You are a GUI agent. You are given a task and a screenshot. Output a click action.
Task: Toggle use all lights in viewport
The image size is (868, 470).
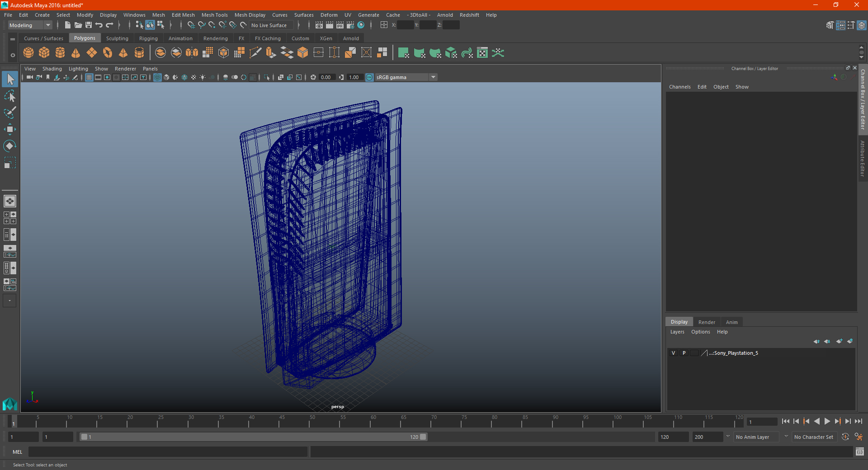(203, 77)
